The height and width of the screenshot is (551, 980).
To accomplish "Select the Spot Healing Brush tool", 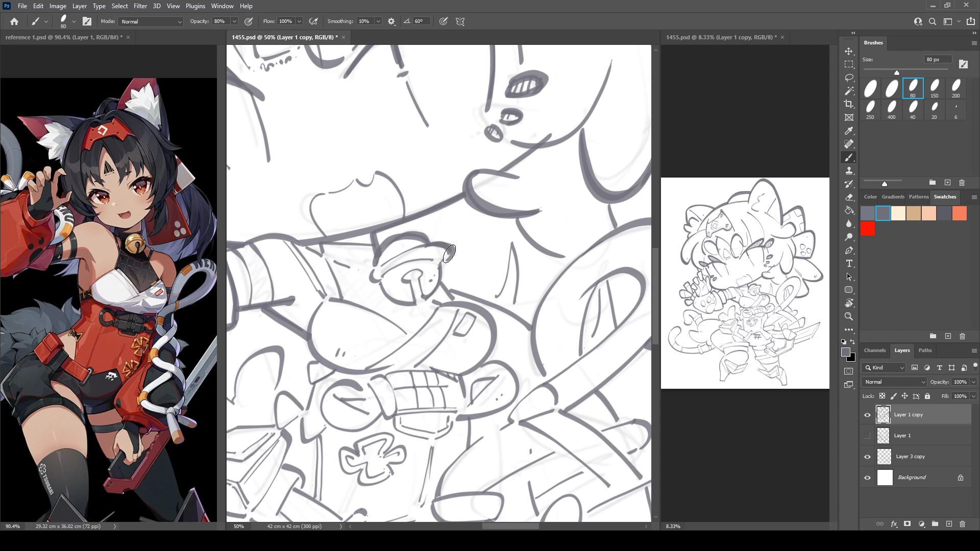I will pyautogui.click(x=849, y=144).
